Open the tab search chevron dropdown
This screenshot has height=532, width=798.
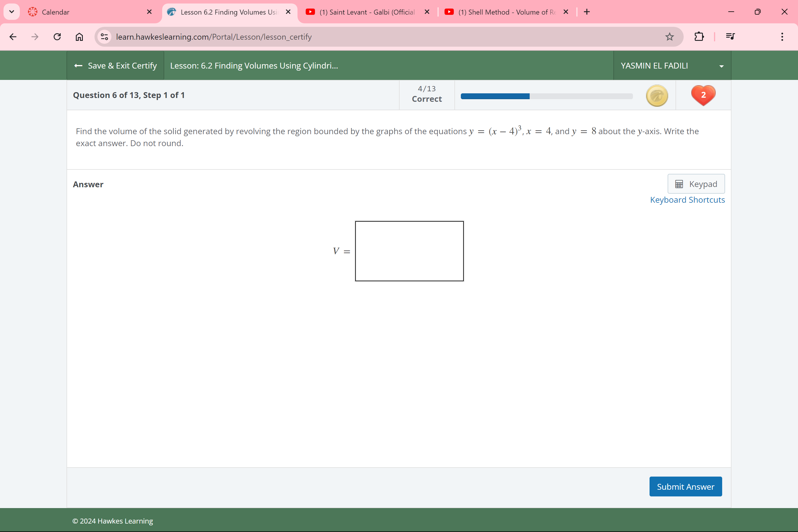12,12
